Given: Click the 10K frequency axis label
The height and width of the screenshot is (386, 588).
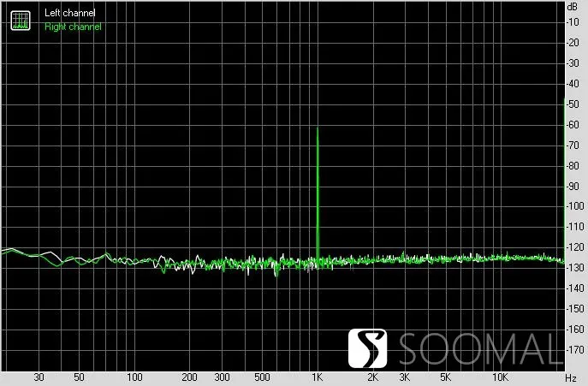Looking at the screenshot, I should coord(500,377).
